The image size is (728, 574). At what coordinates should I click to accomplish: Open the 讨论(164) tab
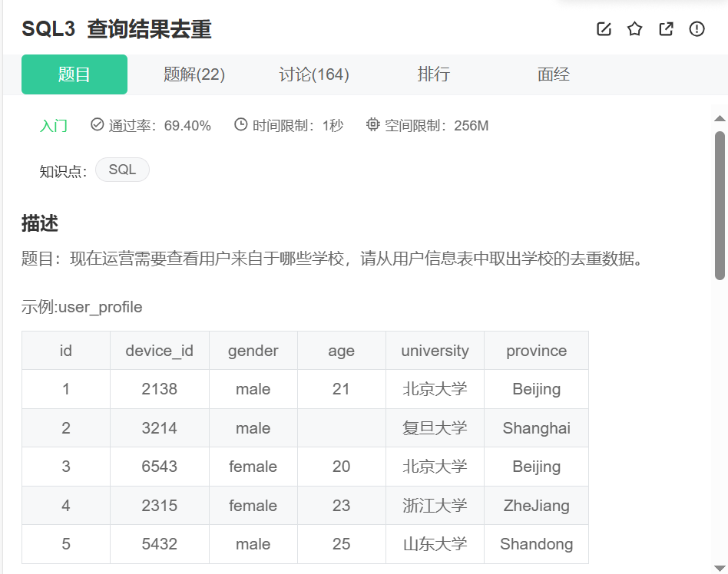click(x=314, y=74)
